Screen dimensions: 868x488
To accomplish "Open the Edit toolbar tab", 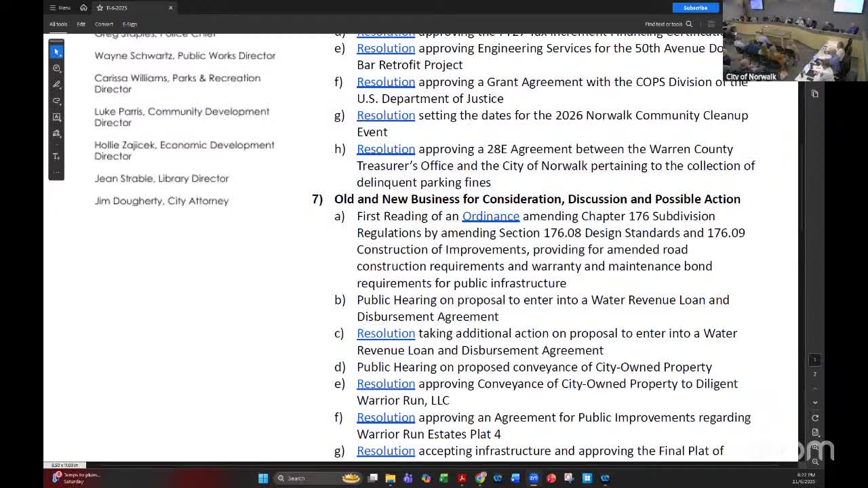I will [x=81, y=24].
